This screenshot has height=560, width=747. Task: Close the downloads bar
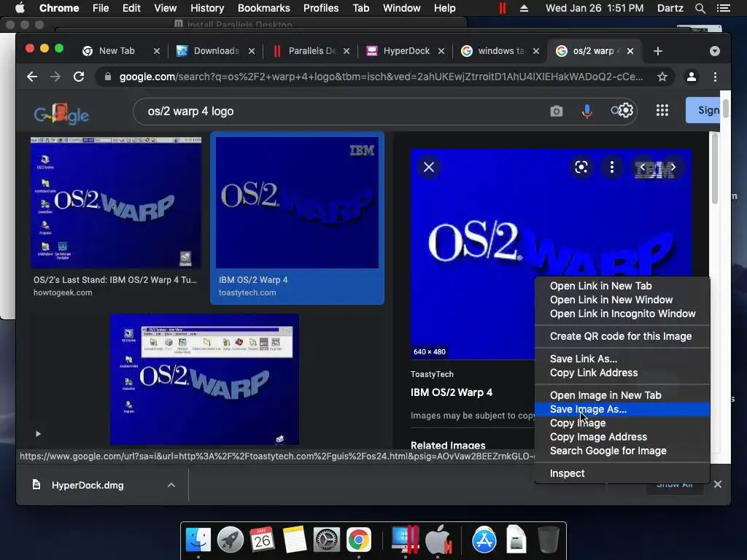click(718, 484)
